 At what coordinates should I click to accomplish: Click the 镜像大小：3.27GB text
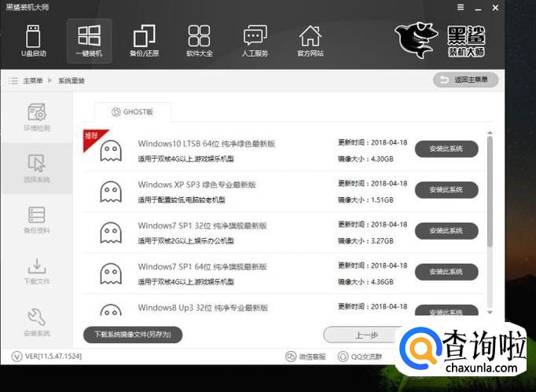(365, 241)
